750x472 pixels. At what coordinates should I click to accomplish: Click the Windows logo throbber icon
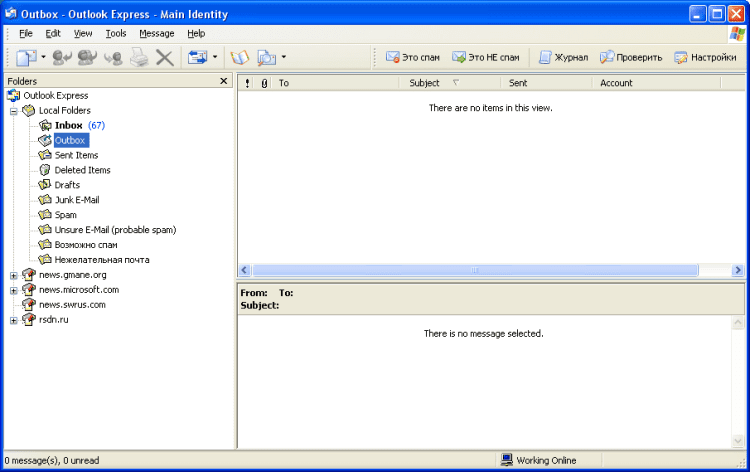coord(737,33)
